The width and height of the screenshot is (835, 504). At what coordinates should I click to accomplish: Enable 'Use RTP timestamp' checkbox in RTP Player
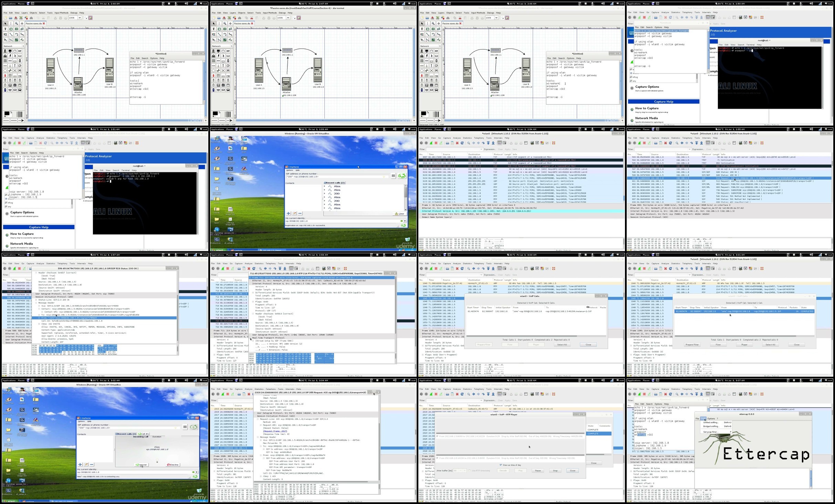click(x=469, y=471)
